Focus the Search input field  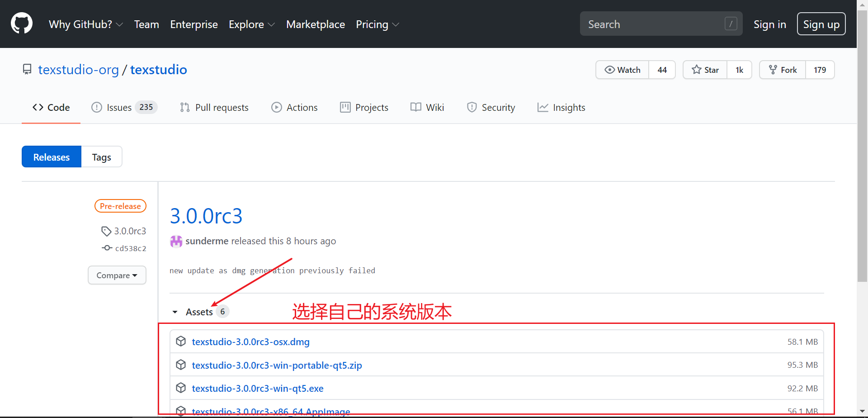(x=661, y=24)
